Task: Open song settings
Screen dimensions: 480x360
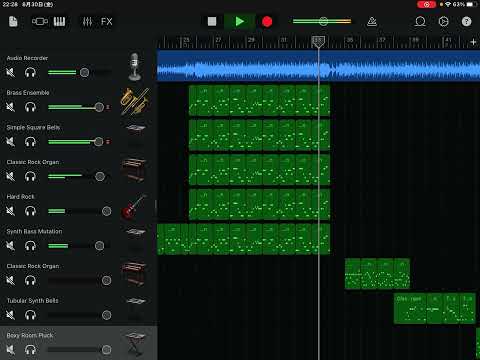Action: coord(443,22)
